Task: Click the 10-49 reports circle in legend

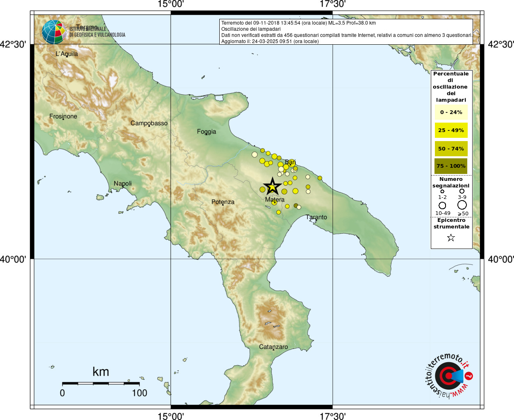Action: 442,205
